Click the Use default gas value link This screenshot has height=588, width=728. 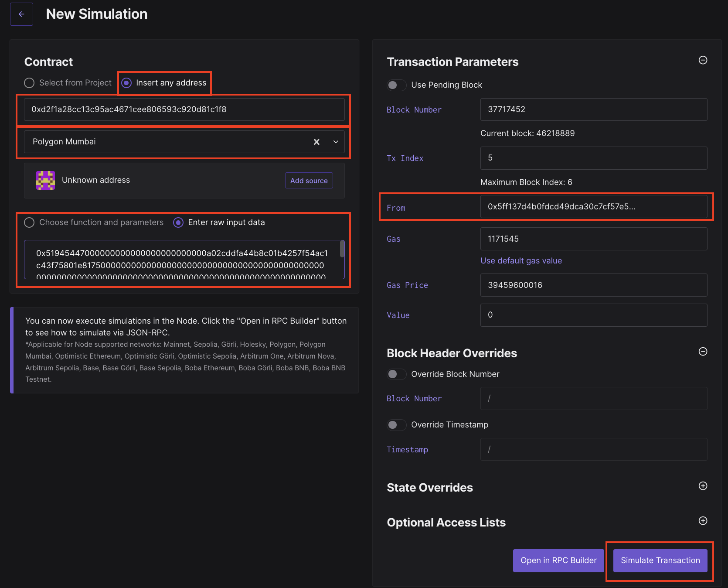[521, 260]
